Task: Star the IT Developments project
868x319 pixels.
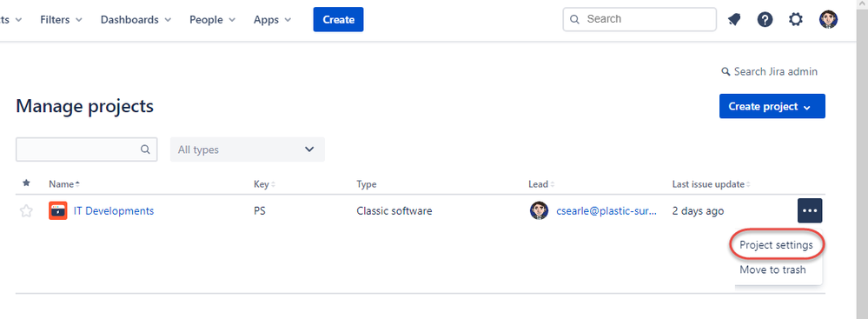Action: [26, 211]
